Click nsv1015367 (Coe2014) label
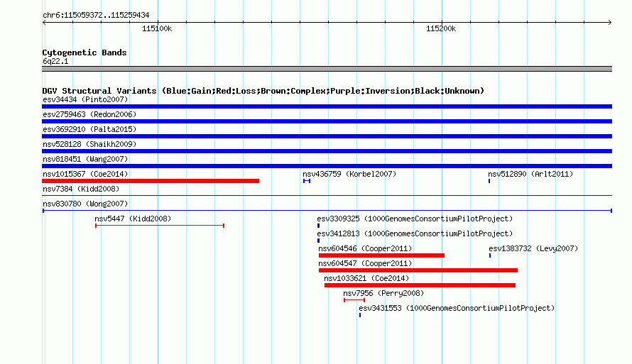Screen dimensions: 632x364 (85, 174)
